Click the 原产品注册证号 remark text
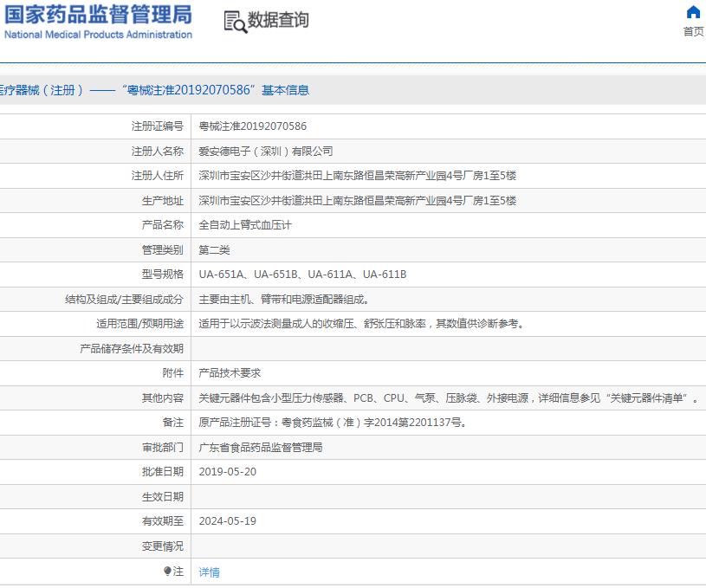 (x=334, y=423)
